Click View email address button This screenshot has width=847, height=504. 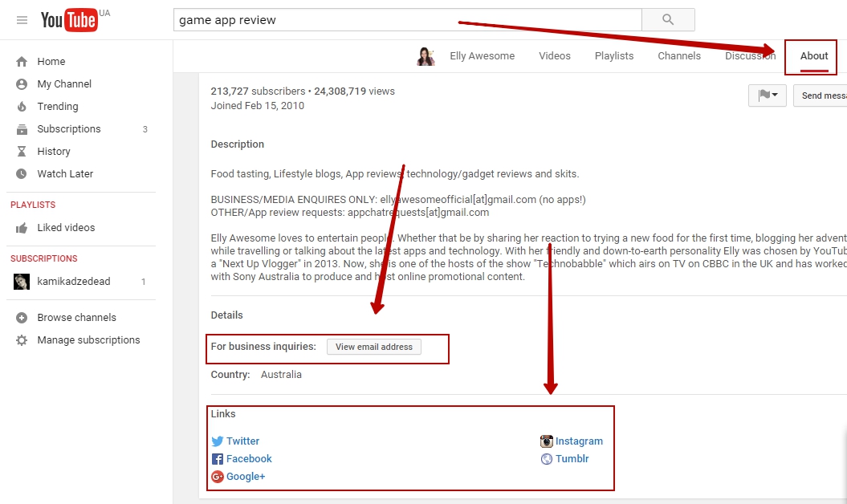coord(373,347)
